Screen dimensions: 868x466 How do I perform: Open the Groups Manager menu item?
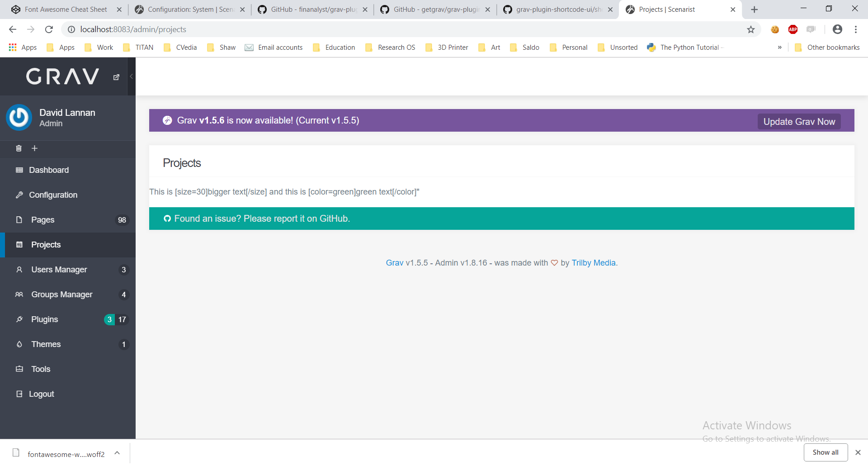68,295
